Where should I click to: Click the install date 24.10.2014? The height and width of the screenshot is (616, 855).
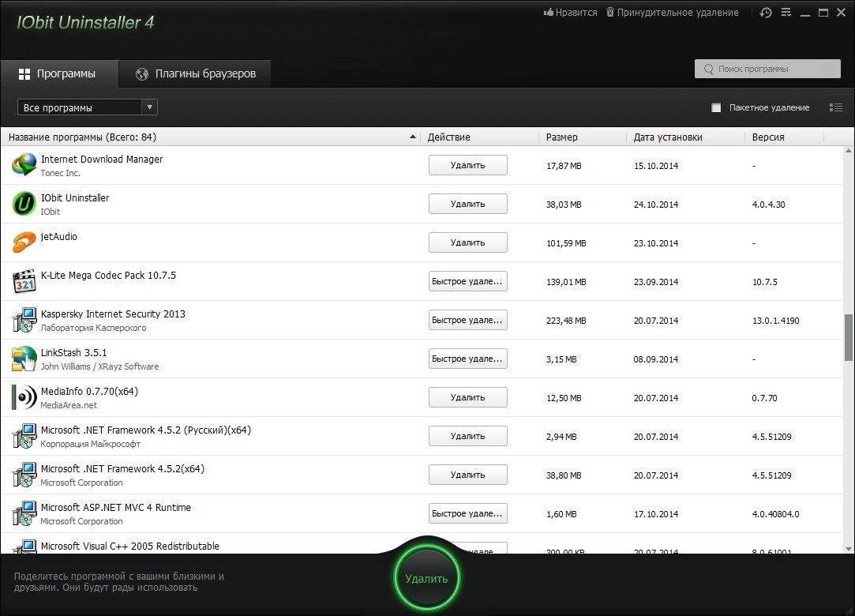click(x=656, y=205)
